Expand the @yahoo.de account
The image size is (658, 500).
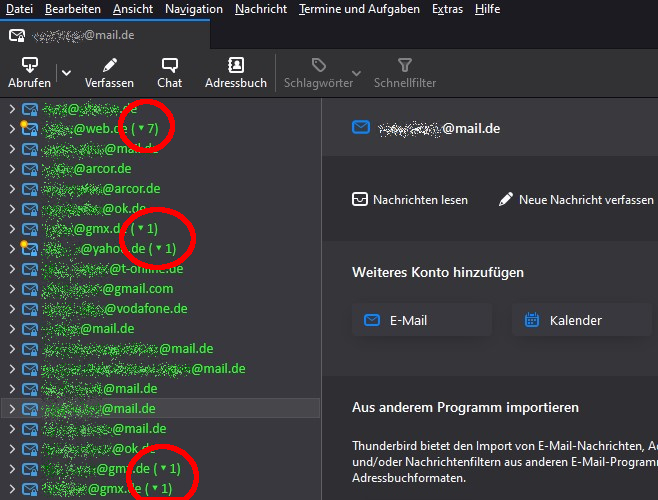[x=12, y=249]
